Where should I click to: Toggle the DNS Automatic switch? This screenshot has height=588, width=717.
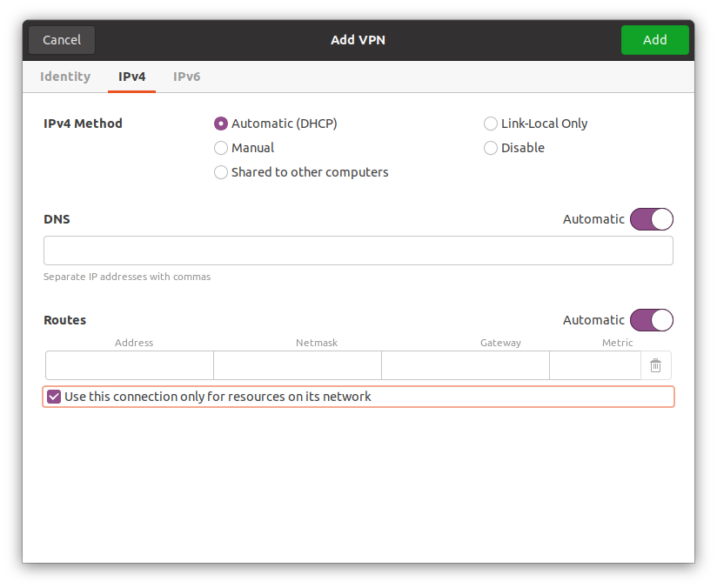tap(651, 219)
